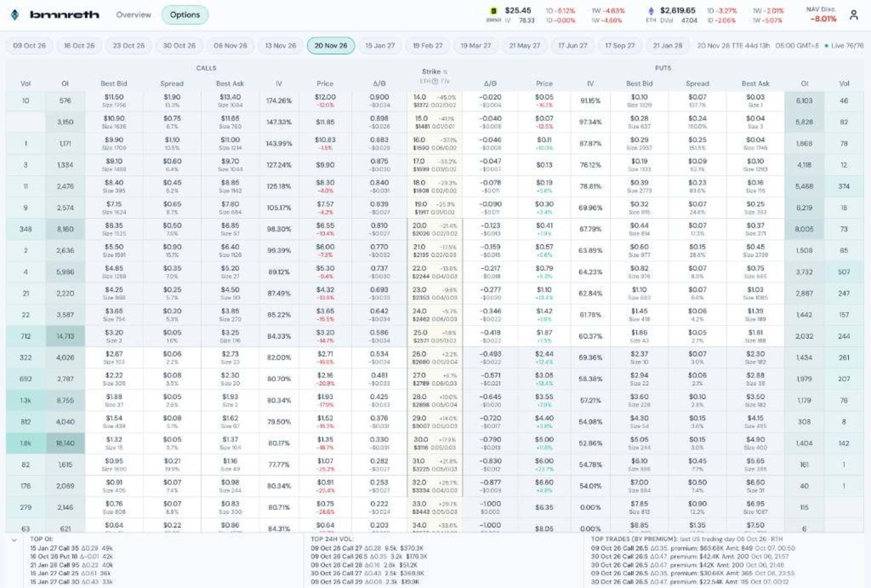Screen dimensions: 871x588
Task: Click puts best bid $5.05
Action: pyautogui.click(x=639, y=440)
